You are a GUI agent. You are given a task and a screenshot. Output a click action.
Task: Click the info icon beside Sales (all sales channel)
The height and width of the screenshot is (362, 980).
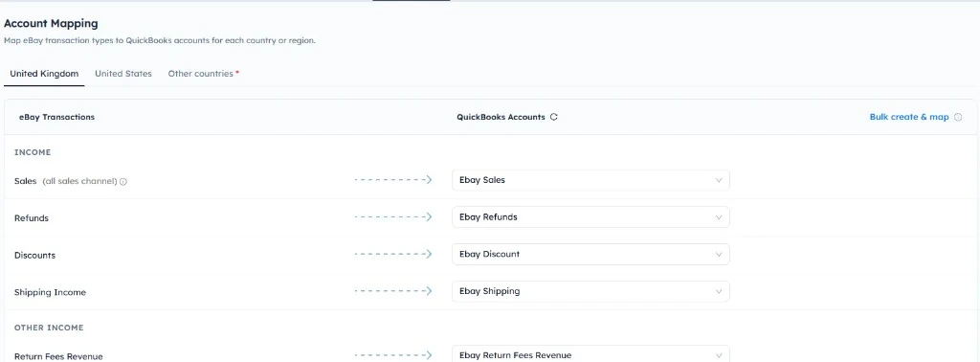[x=123, y=181]
